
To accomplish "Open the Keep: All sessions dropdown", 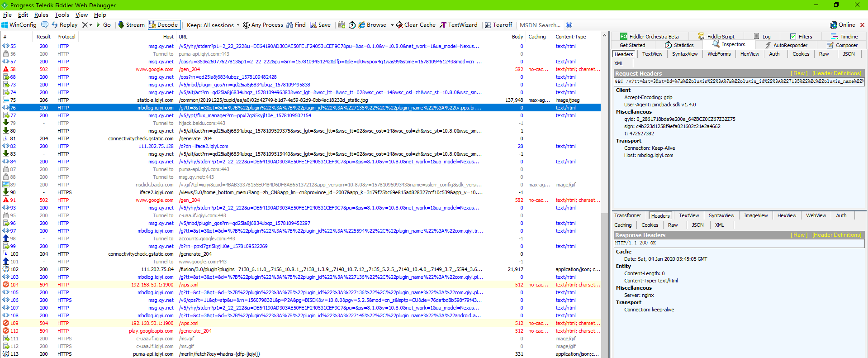I will click(x=213, y=25).
